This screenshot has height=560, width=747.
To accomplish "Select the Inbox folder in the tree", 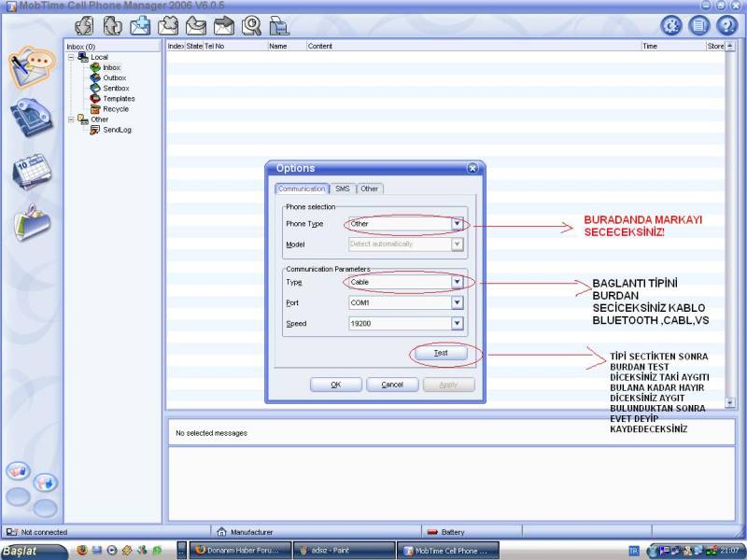I will click(x=111, y=67).
